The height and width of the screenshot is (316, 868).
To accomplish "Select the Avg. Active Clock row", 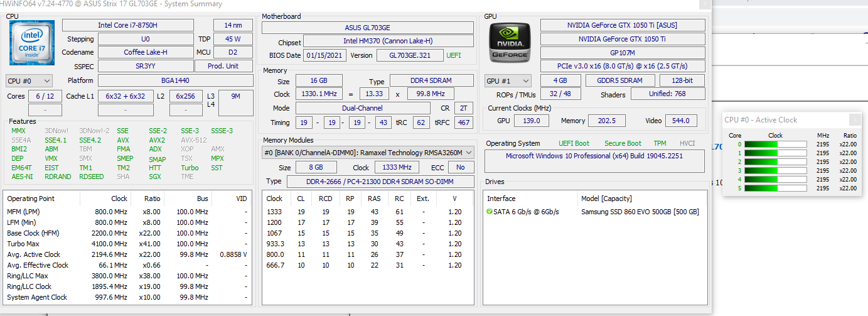I will [x=127, y=254].
